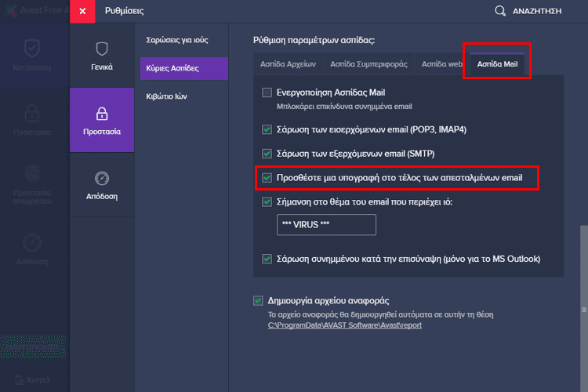The image size is (588, 392).
Task: Switch to the Ασπίδα Αρχείων tab
Action: 288,64
